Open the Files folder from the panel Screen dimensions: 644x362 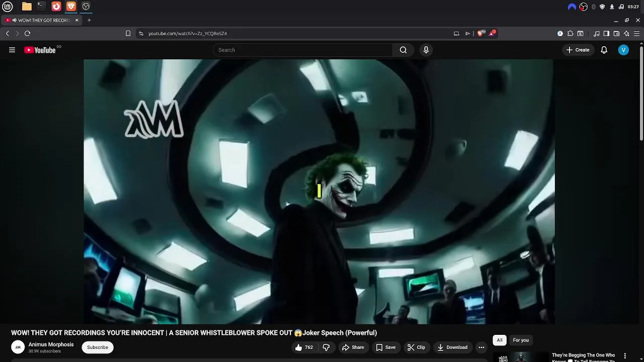(x=27, y=7)
